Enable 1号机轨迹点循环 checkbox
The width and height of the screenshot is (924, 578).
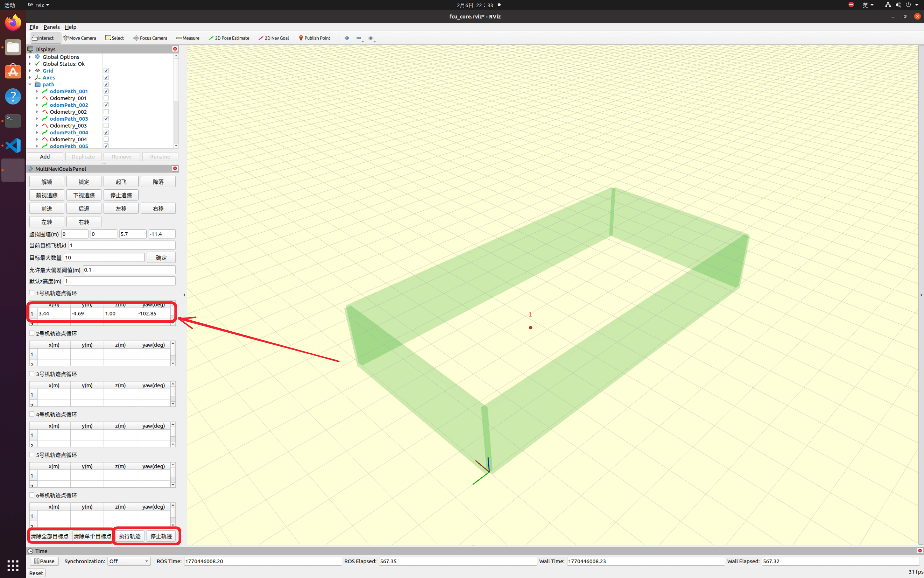(32, 293)
